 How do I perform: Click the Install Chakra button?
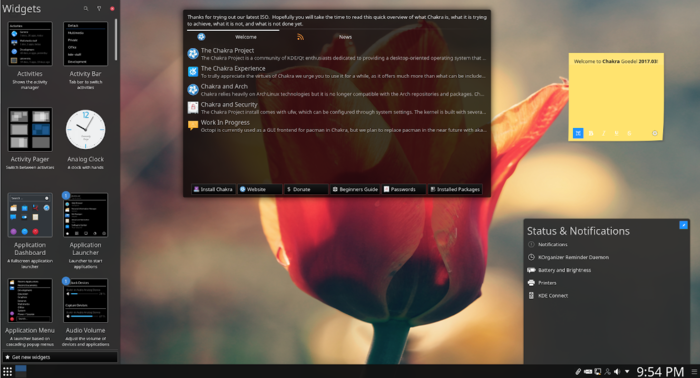[213, 189]
